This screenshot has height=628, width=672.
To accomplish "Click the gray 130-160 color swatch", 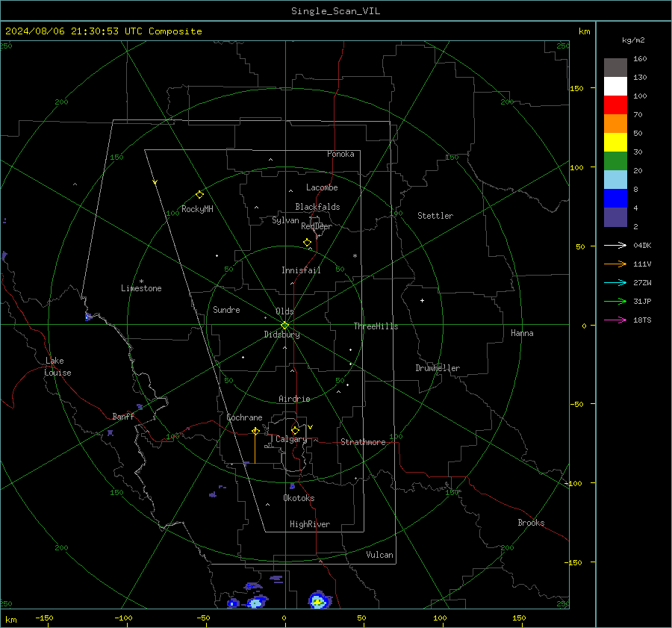I will [x=615, y=68].
